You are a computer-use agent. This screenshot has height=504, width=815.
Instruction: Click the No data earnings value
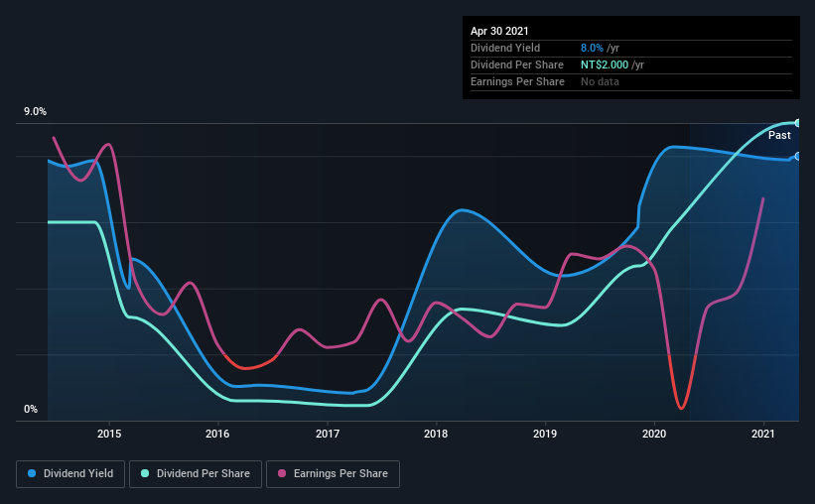click(600, 81)
